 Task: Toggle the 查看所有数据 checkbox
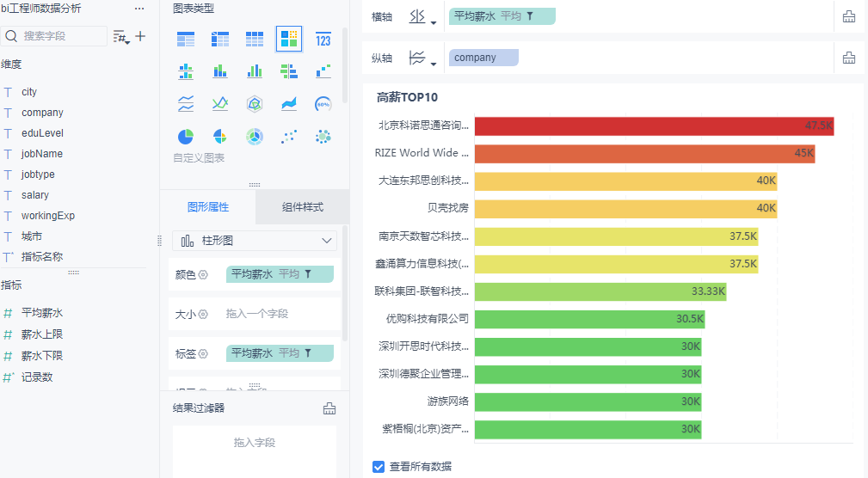[379, 467]
